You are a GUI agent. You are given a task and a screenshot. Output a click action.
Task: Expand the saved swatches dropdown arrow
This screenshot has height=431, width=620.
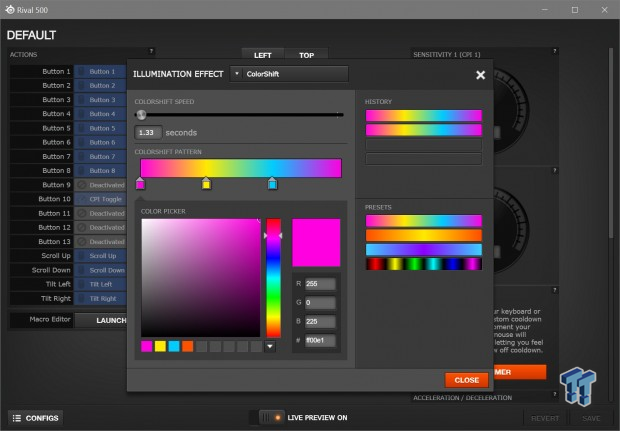coord(270,346)
